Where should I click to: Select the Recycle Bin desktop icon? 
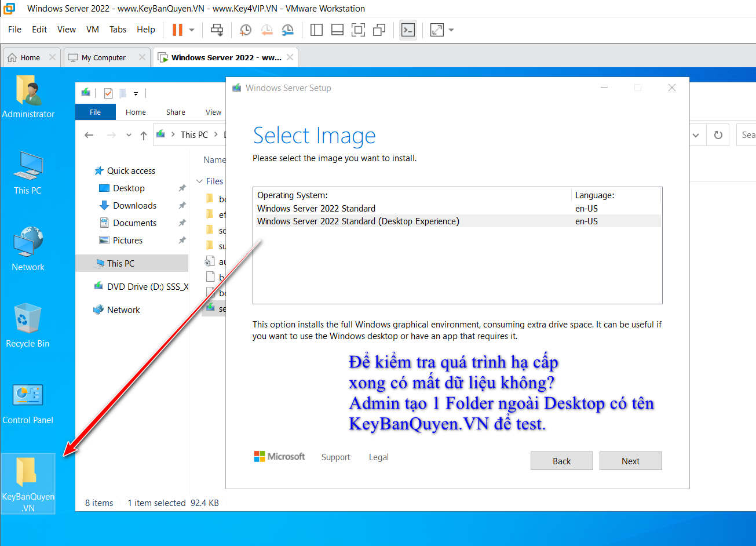(28, 326)
